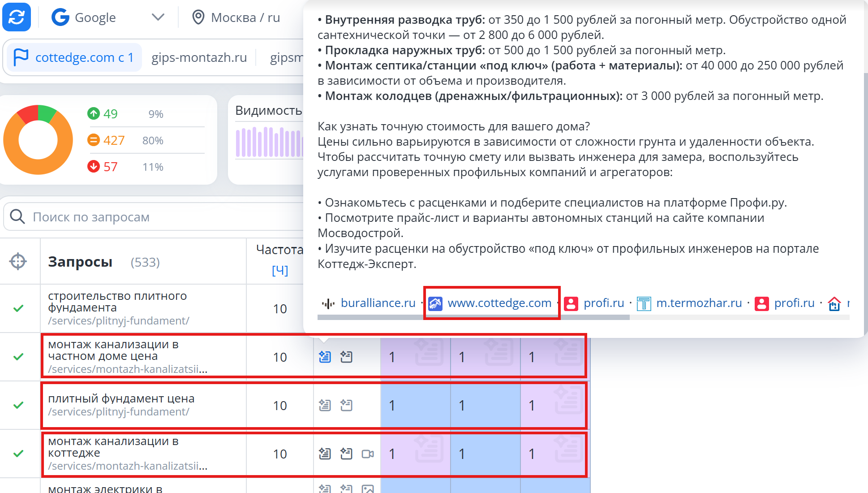Click the blue AI-answer snippet icon in the частном доме цена row
The image size is (868, 493).
tap(325, 357)
